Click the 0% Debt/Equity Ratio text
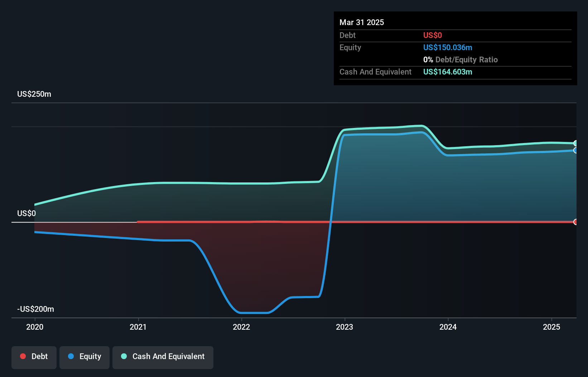Viewport: 588px width, 377px height. click(461, 59)
